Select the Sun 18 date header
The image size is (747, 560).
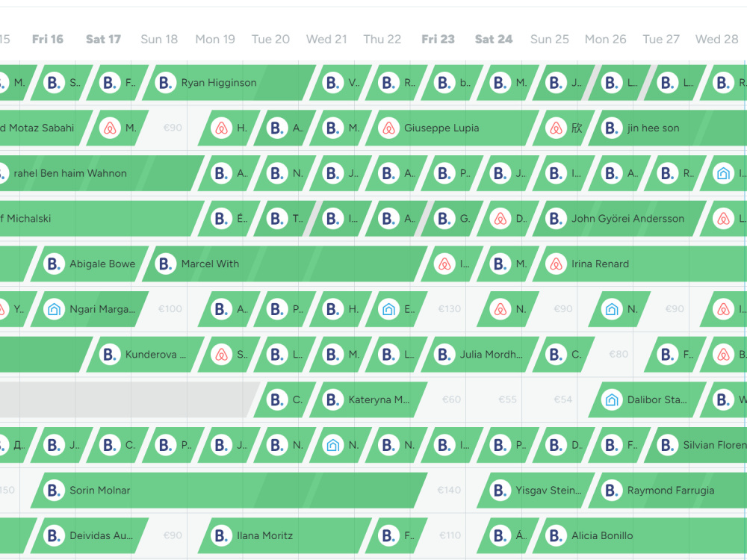(159, 39)
